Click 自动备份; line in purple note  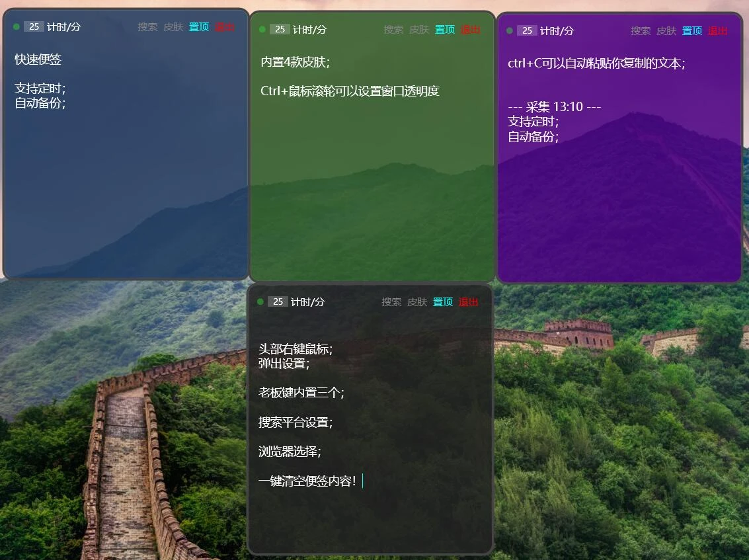coord(533,137)
